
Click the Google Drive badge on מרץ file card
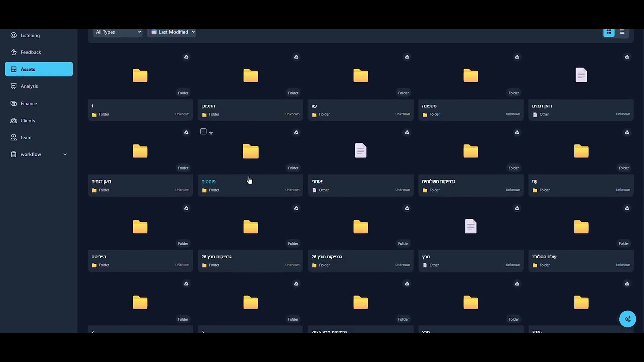[517, 208]
